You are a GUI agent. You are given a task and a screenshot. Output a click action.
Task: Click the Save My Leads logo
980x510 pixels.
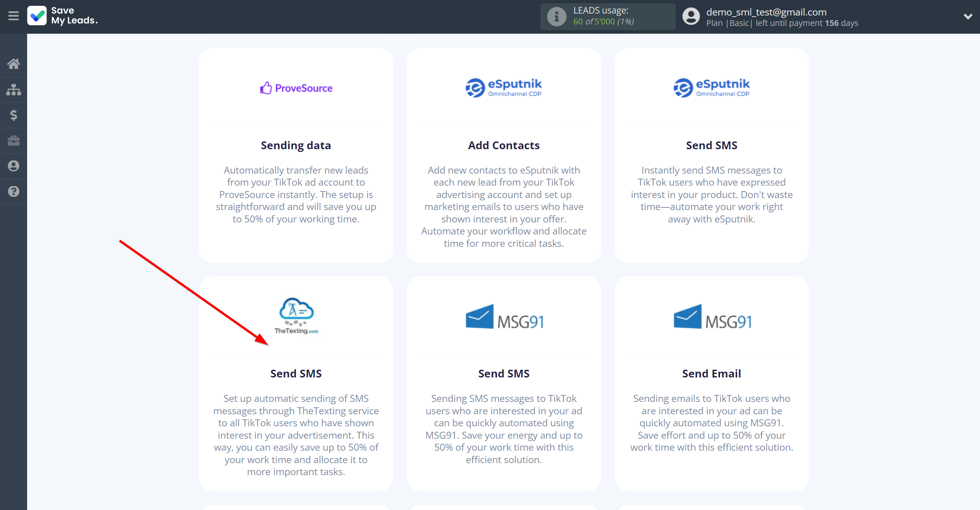[62, 16]
